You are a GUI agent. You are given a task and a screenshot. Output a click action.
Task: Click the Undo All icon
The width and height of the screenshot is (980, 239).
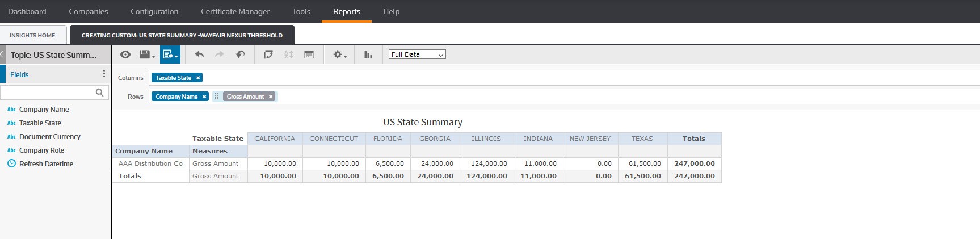coord(240,54)
